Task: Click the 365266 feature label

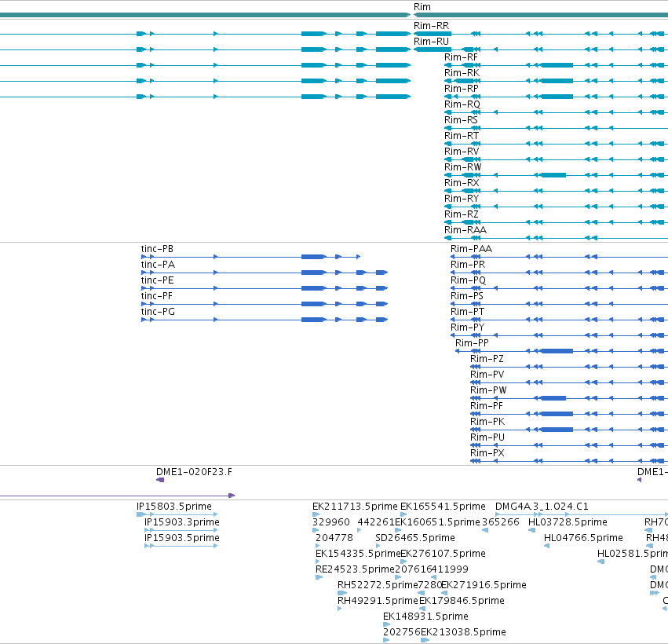Action: [501, 522]
